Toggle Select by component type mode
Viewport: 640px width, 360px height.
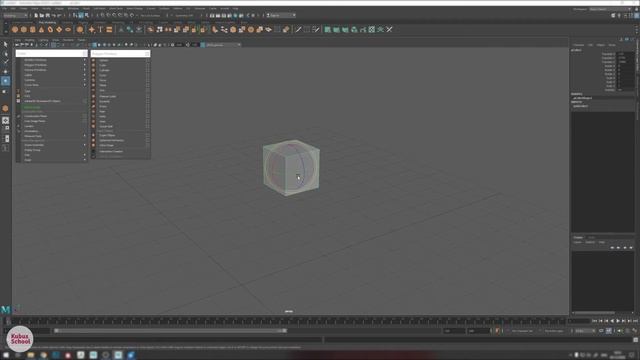pos(87,16)
